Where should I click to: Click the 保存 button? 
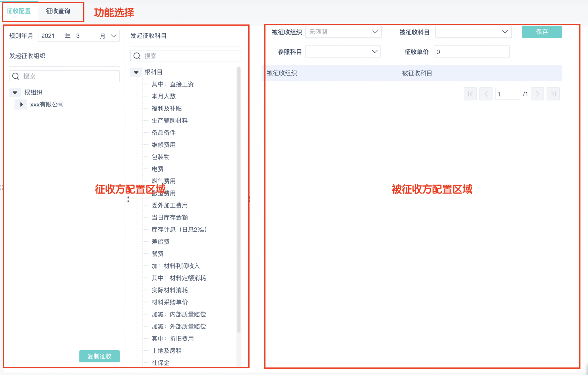click(541, 32)
